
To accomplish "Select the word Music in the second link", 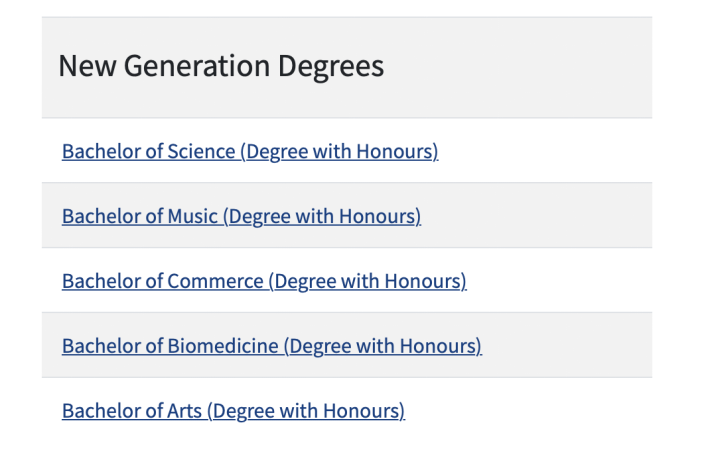I will point(193,217).
